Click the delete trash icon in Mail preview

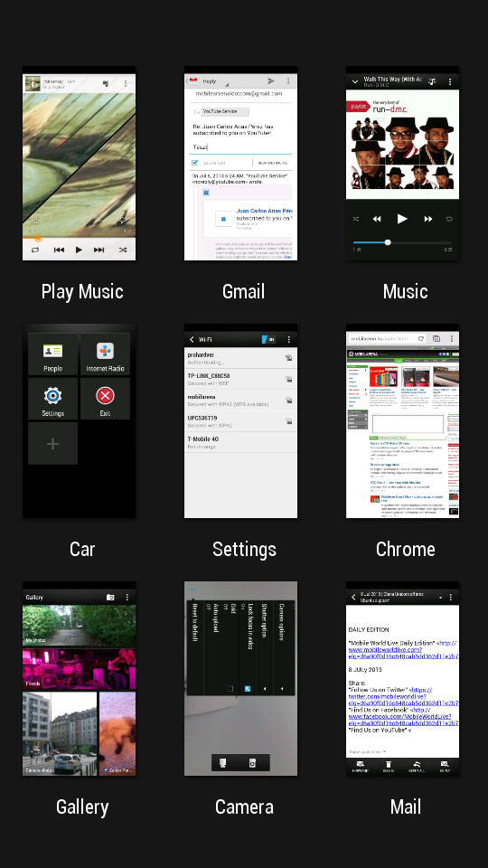[x=389, y=766]
